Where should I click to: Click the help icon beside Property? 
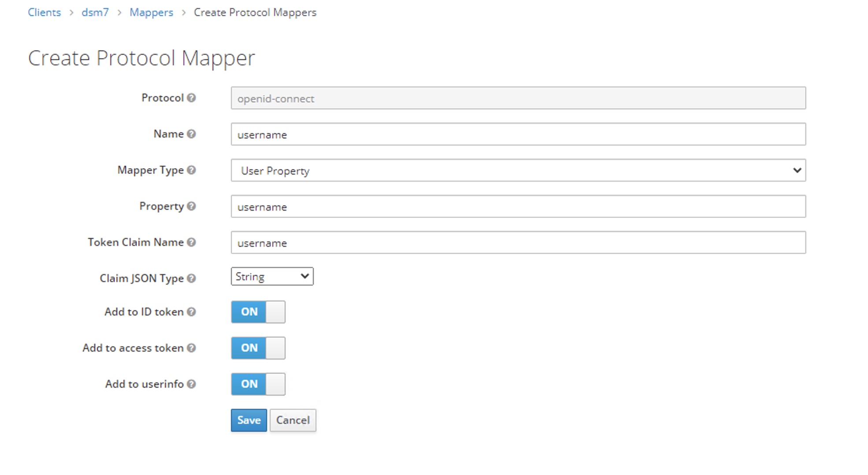(191, 206)
